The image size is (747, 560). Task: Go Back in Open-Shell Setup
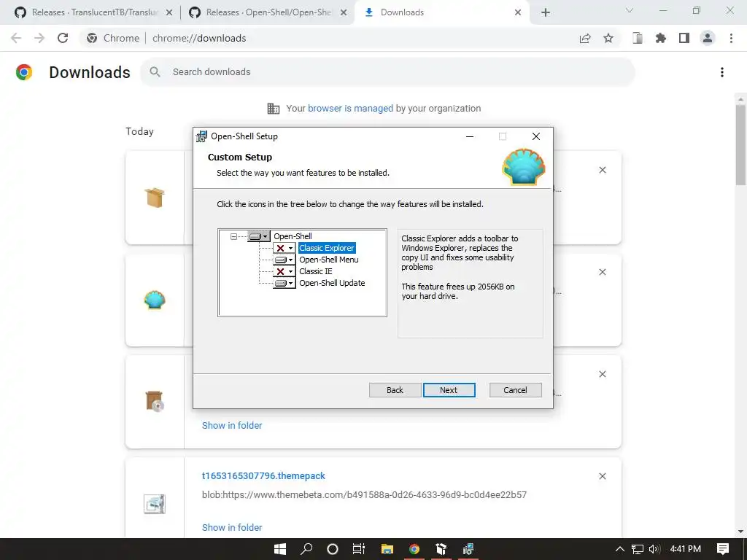coord(395,390)
